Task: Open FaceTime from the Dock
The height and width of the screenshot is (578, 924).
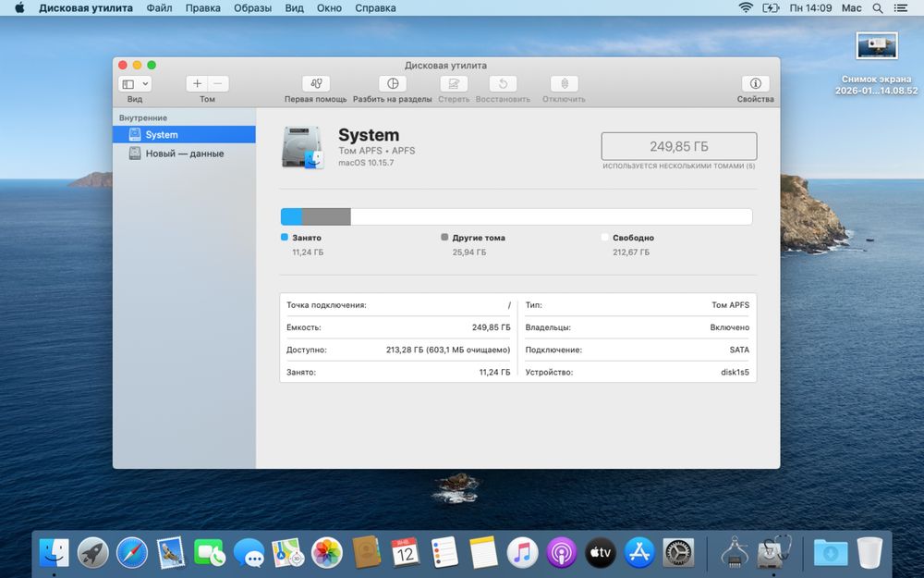Action: click(x=210, y=553)
